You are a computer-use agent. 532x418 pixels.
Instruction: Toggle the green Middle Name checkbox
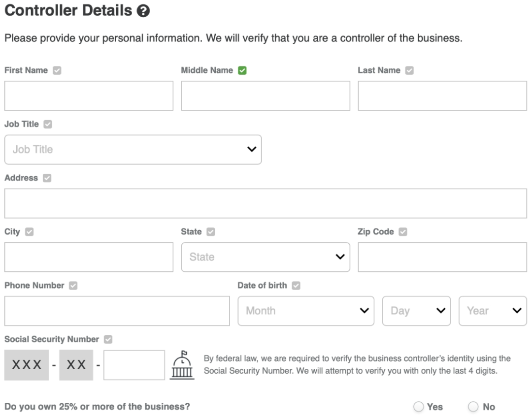pyautogui.click(x=242, y=70)
